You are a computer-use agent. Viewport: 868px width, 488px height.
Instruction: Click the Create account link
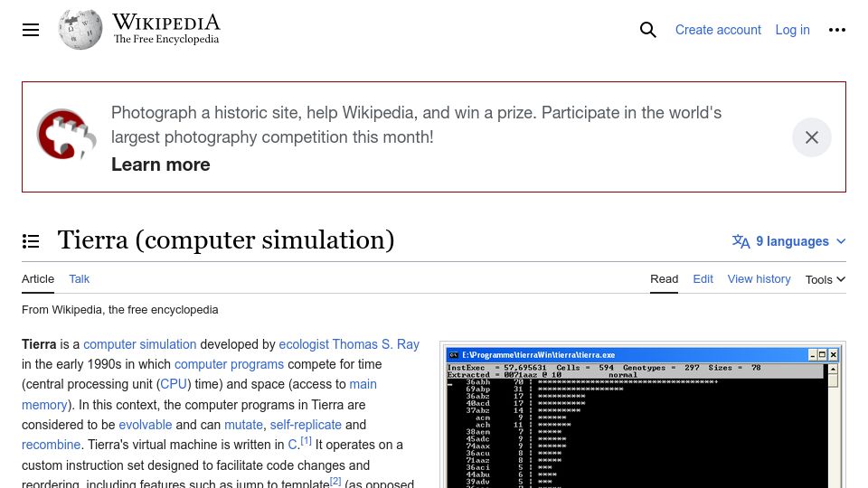(x=718, y=30)
